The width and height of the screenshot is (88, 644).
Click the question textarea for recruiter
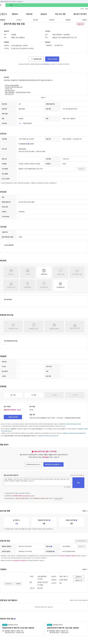pos(37,481)
